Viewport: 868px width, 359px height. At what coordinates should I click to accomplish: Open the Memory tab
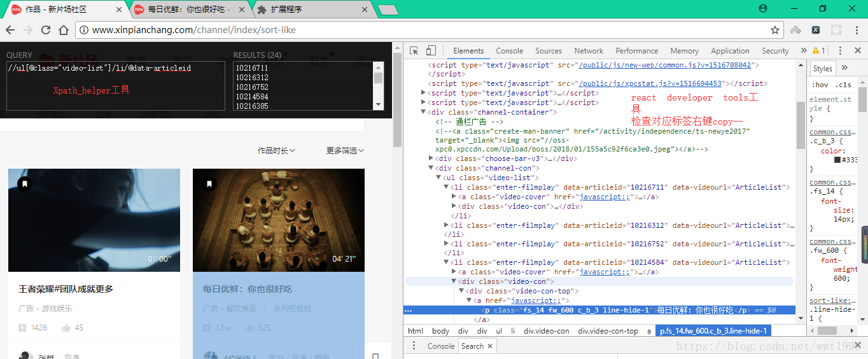(x=684, y=51)
